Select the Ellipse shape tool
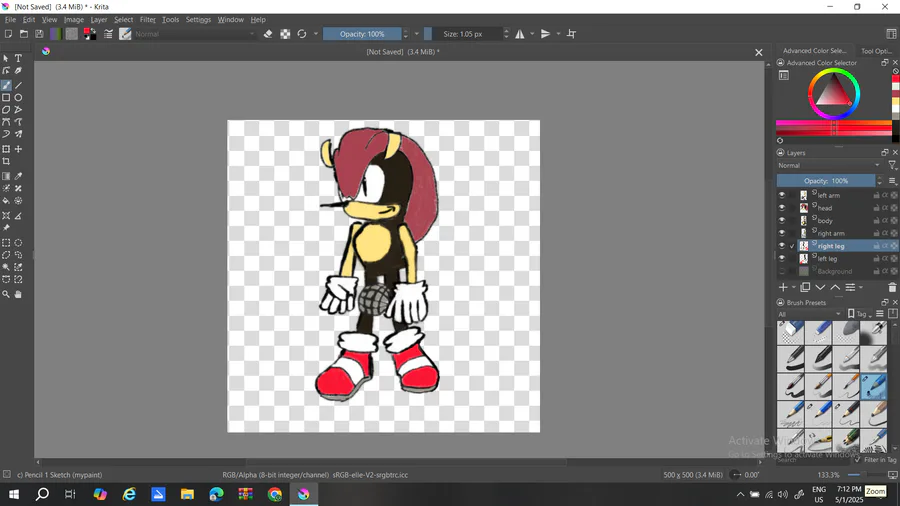The width and height of the screenshot is (900, 506). (18, 98)
